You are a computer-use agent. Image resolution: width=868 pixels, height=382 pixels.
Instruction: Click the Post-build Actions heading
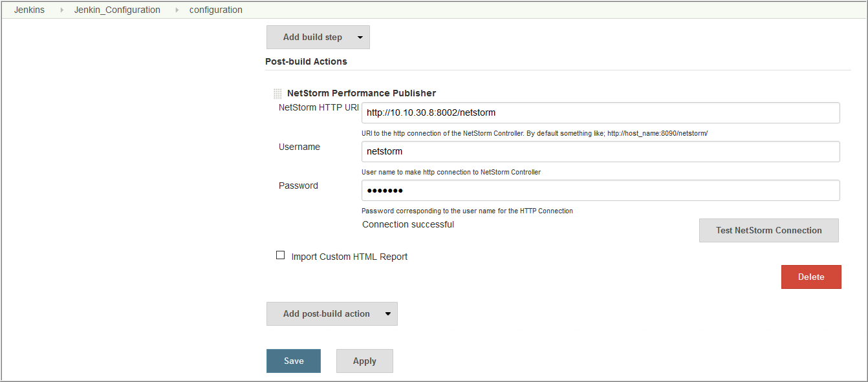tap(306, 61)
